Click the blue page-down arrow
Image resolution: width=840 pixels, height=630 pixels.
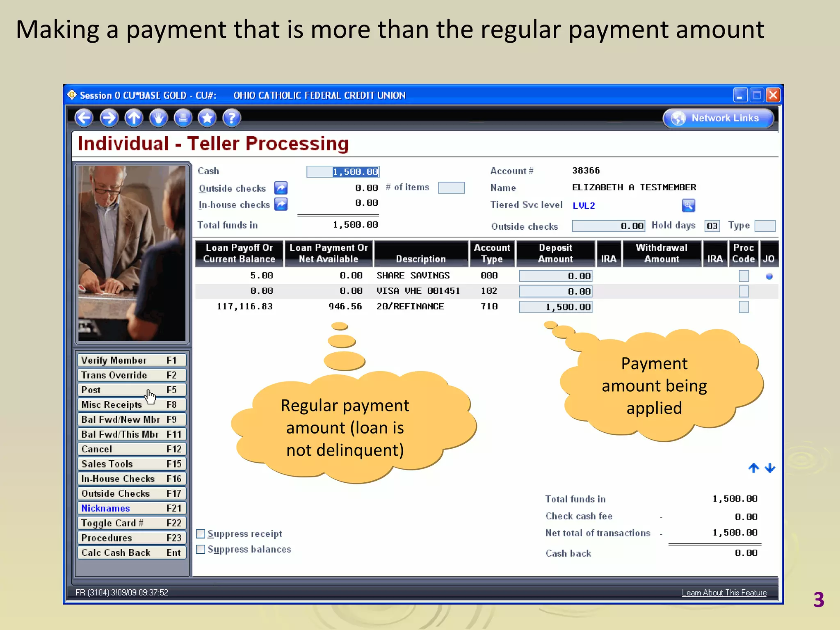click(x=770, y=468)
